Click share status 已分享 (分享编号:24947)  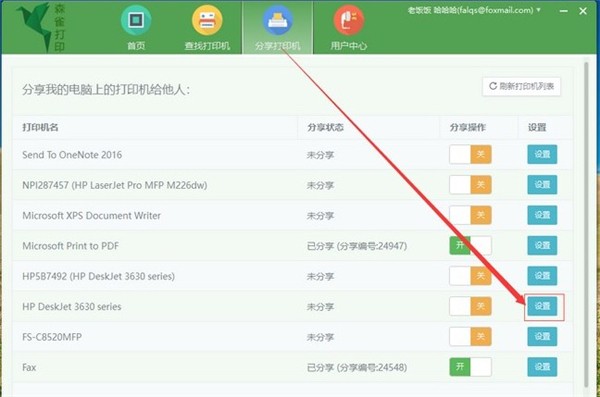[x=357, y=246]
